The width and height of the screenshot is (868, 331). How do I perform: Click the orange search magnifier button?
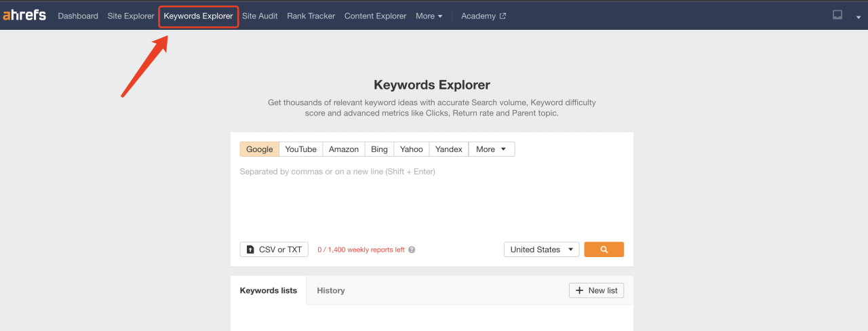tap(604, 250)
